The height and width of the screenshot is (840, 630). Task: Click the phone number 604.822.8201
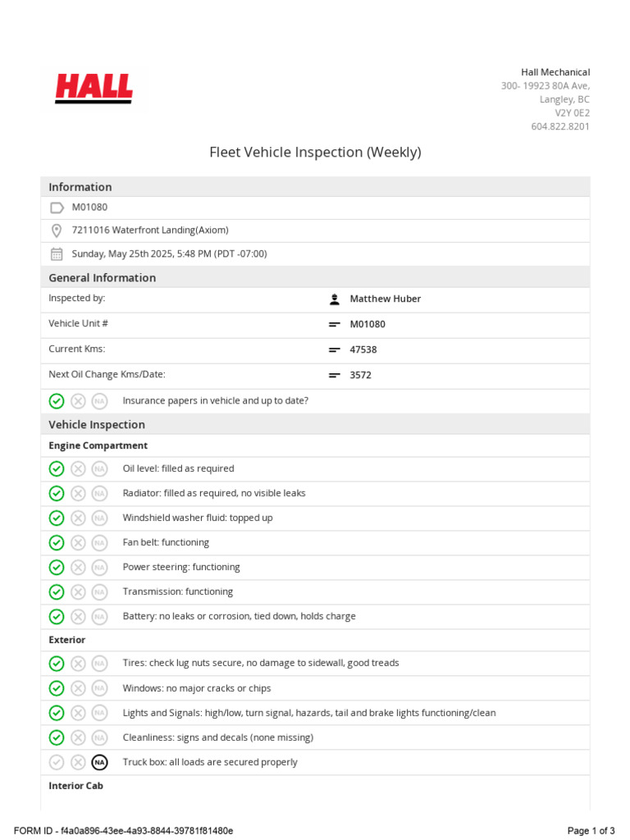[560, 126]
